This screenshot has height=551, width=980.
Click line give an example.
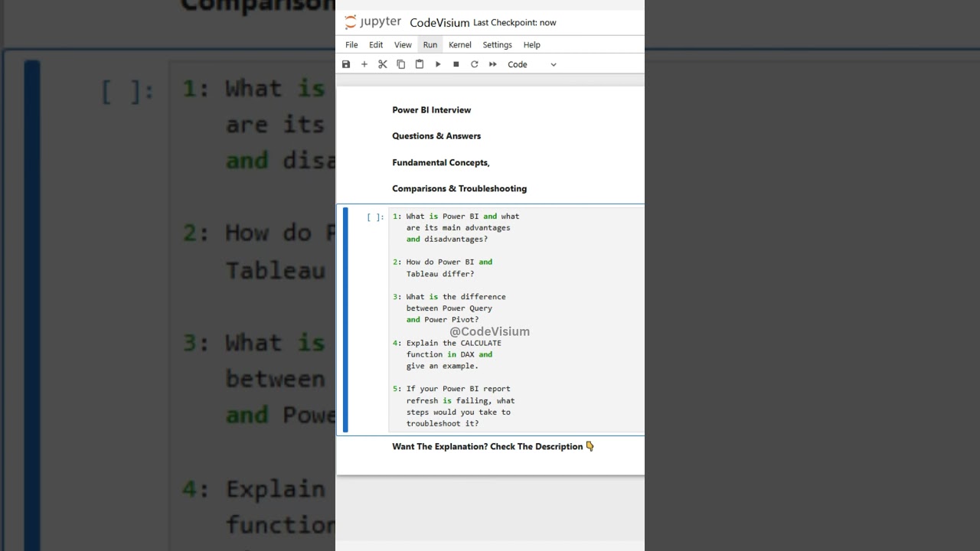pyautogui.click(x=443, y=366)
